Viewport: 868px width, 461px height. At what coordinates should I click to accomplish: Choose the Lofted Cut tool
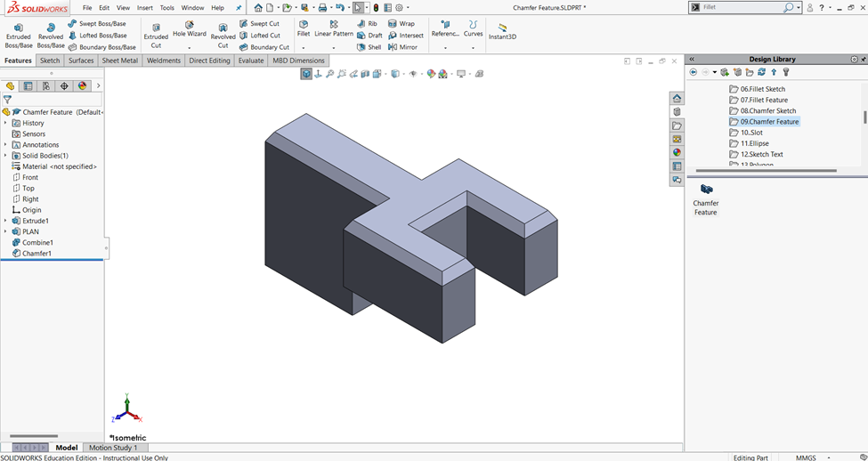260,36
